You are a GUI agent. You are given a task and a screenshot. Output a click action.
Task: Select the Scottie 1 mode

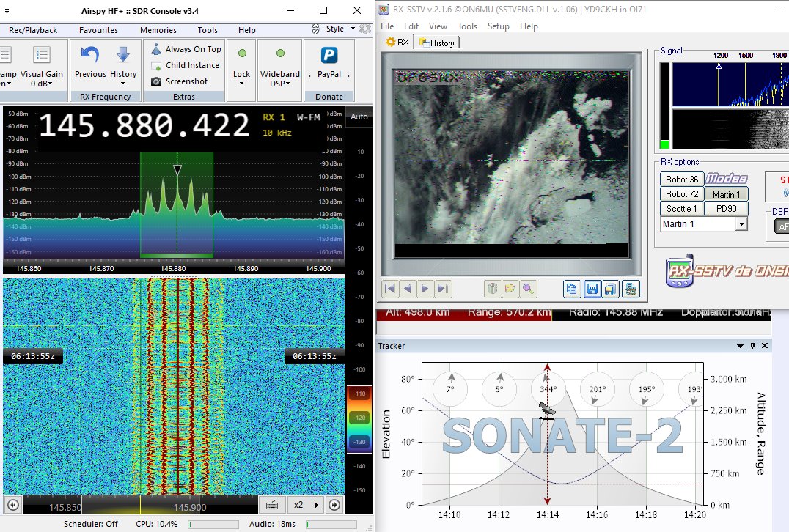point(682,209)
